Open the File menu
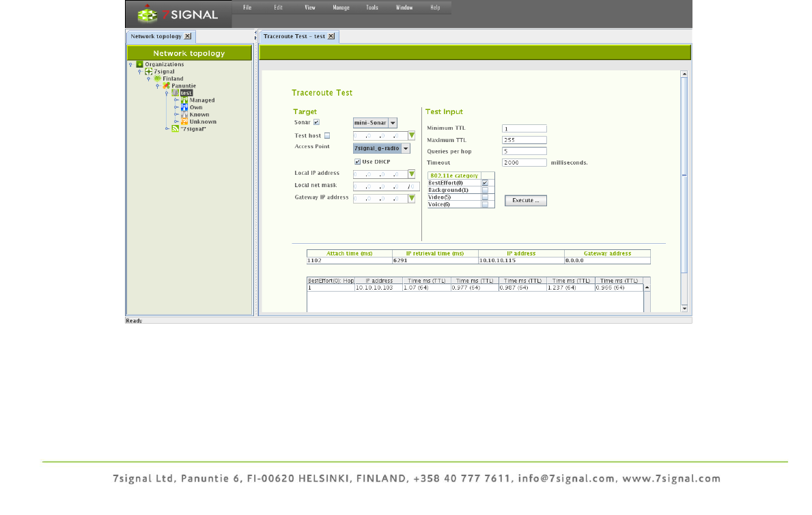Image resolution: width=812 pixels, height=515 pixels. click(247, 8)
